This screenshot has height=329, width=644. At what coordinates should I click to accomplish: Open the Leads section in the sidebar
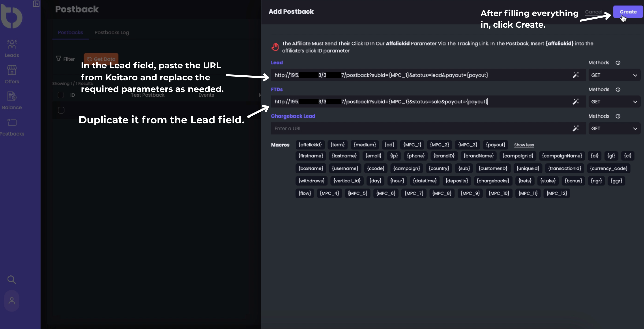pos(12,48)
